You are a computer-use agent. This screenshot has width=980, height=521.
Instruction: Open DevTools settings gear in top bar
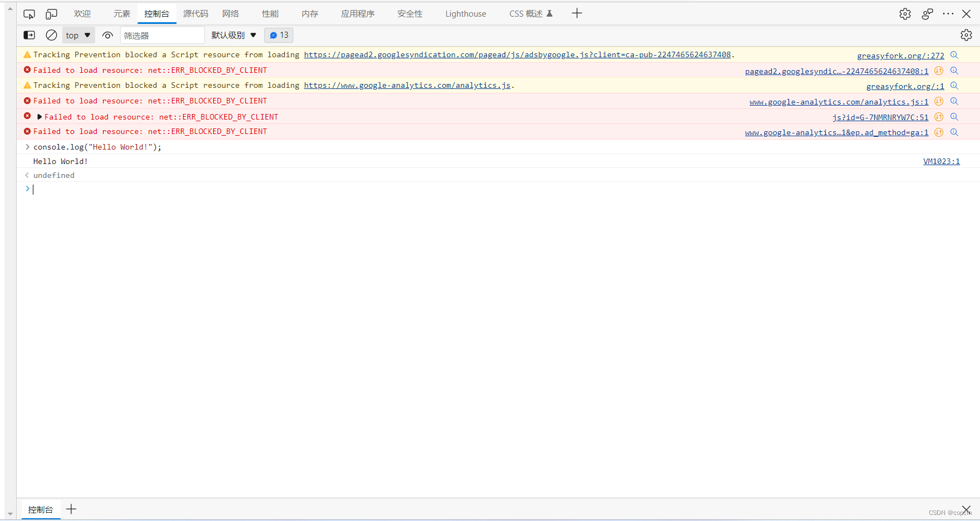click(905, 14)
